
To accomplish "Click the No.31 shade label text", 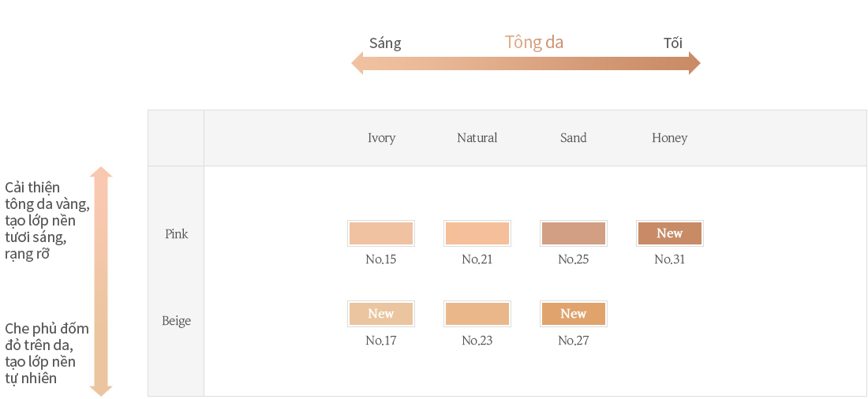I will point(670,259).
